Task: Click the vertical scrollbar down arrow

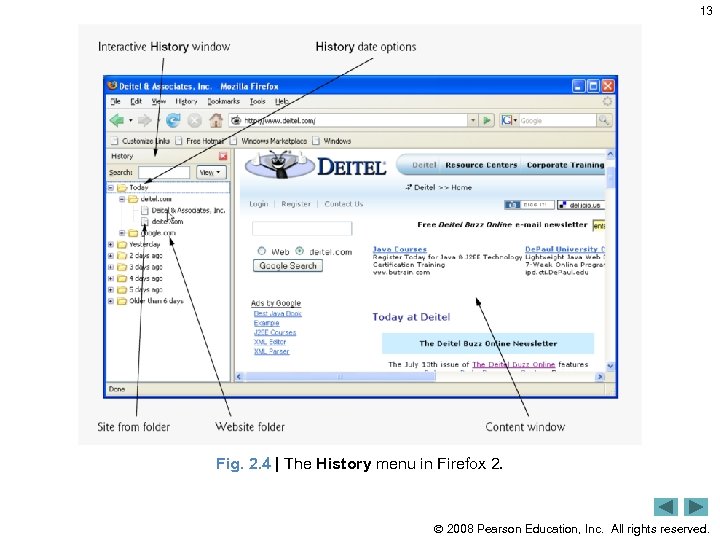Action: (610, 366)
